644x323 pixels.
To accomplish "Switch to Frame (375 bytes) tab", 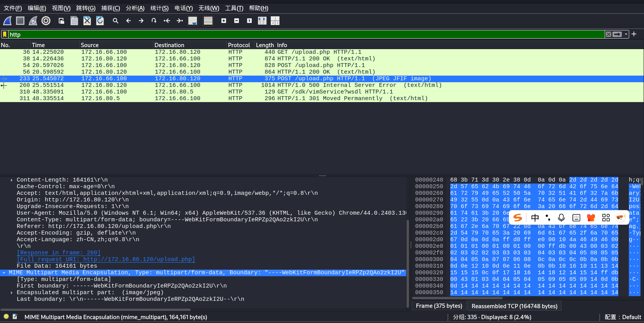I will click(x=439, y=306).
